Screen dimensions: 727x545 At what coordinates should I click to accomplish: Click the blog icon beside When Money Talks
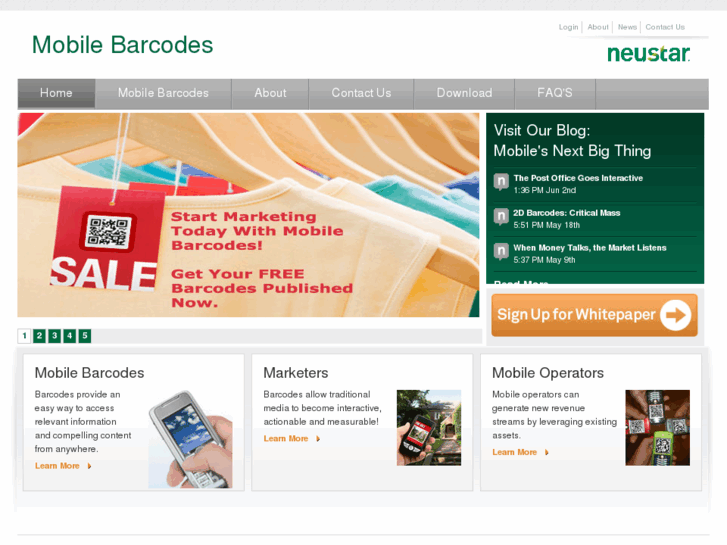click(x=501, y=251)
